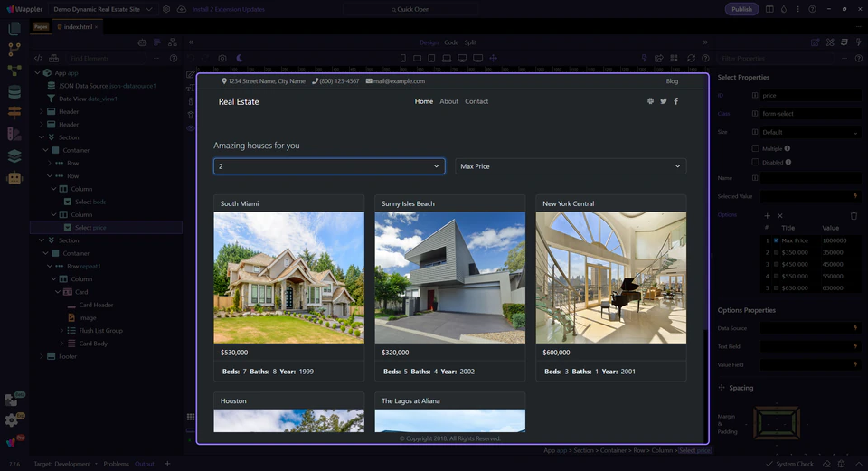Enable the Disabled checkbox
This screenshot has width=868, height=471.
(x=756, y=162)
